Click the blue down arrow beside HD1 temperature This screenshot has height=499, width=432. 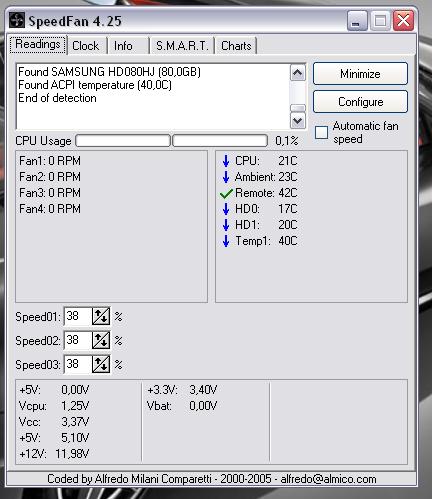[x=226, y=225]
